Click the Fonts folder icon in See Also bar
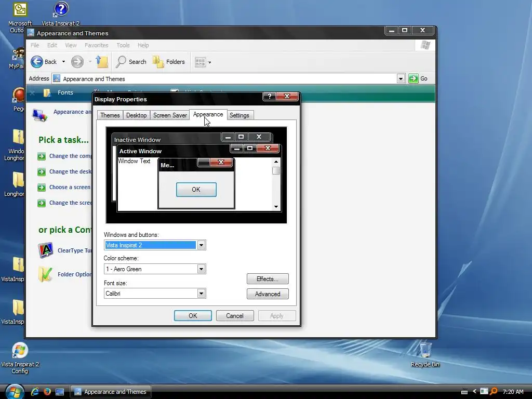The height and width of the screenshot is (399, 532). click(x=47, y=92)
